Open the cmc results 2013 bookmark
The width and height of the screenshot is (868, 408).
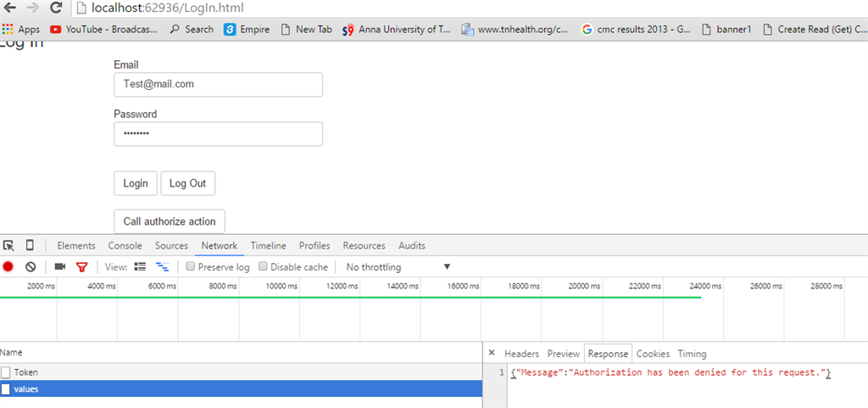pos(636,30)
